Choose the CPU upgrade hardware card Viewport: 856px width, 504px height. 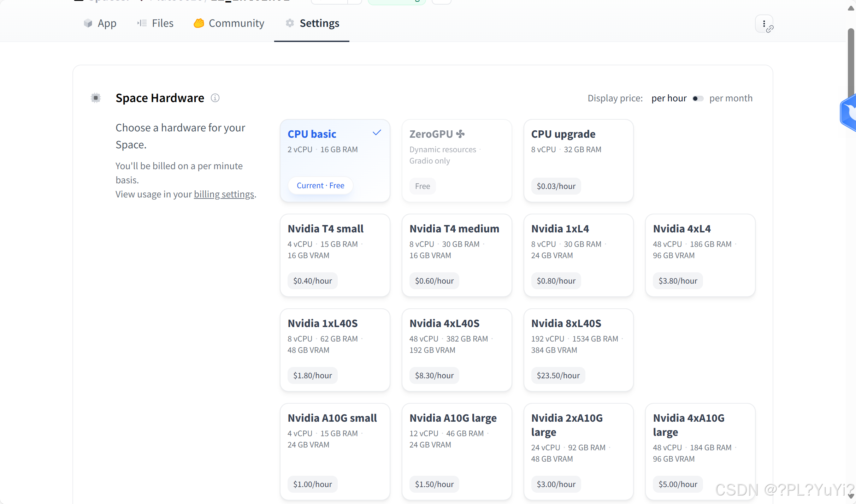point(578,161)
